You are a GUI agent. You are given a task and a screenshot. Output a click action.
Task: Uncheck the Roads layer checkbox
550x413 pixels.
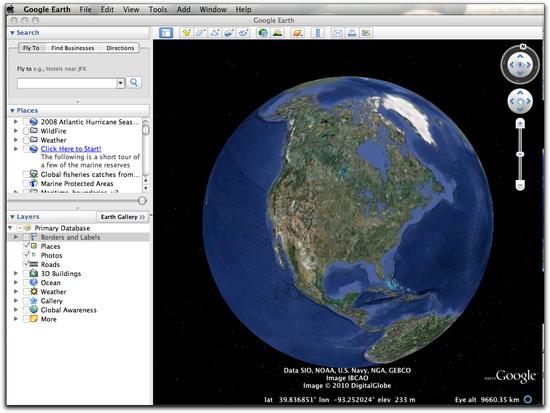tap(26, 264)
